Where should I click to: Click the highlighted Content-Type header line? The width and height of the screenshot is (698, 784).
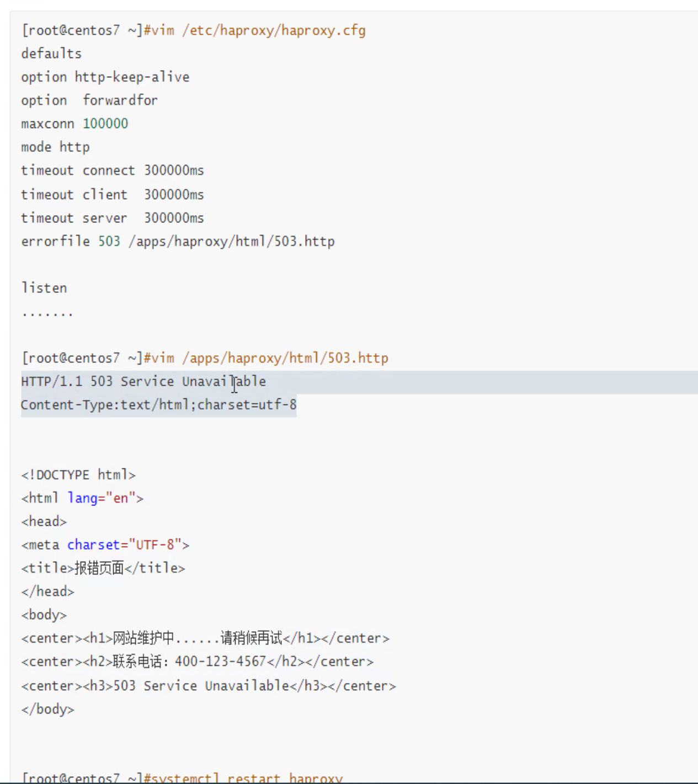click(x=158, y=405)
